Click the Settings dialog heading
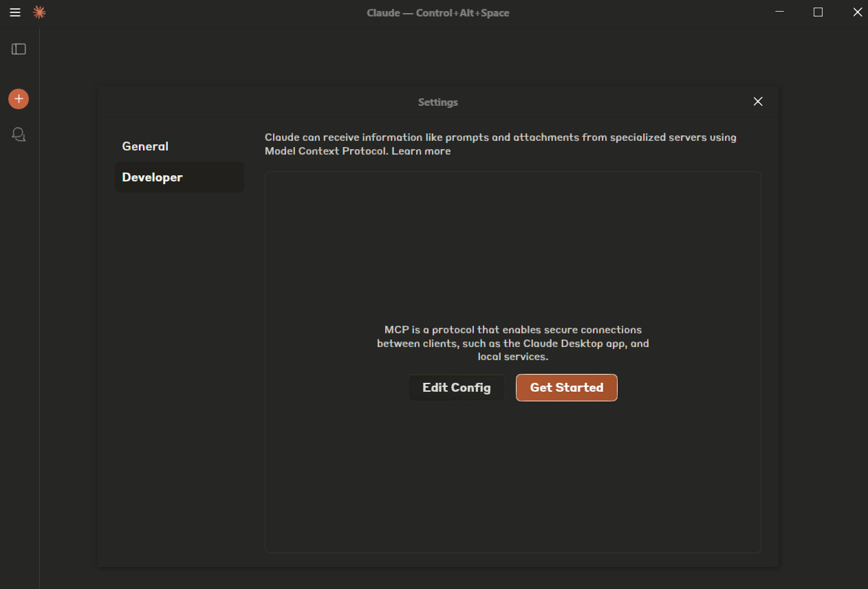The height and width of the screenshot is (589, 868). click(437, 102)
